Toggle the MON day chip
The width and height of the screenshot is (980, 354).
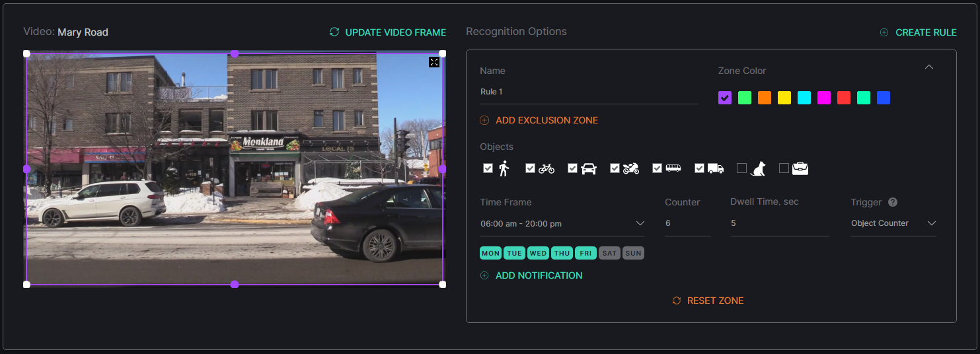[491, 253]
